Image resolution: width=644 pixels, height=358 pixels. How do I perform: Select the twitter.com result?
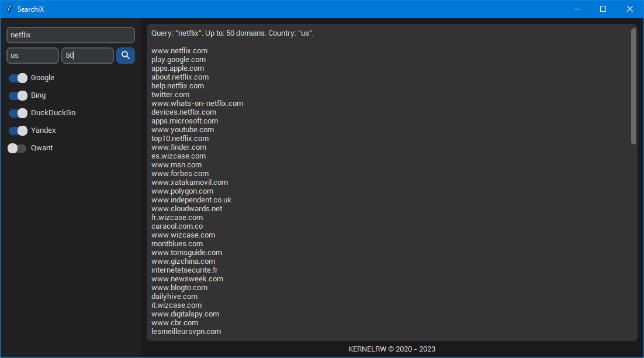[170, 95]
